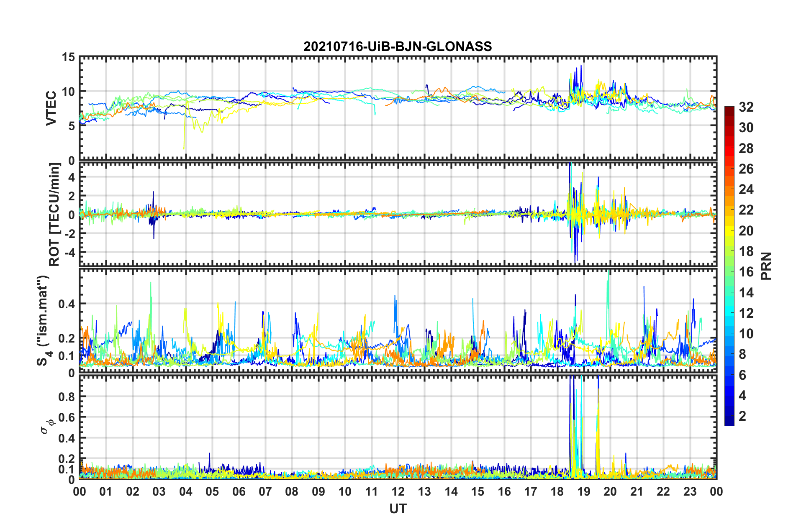Click the colorbar tick label "24"
The height and width of the screenshot is (532, 796).
click(746, 189)
